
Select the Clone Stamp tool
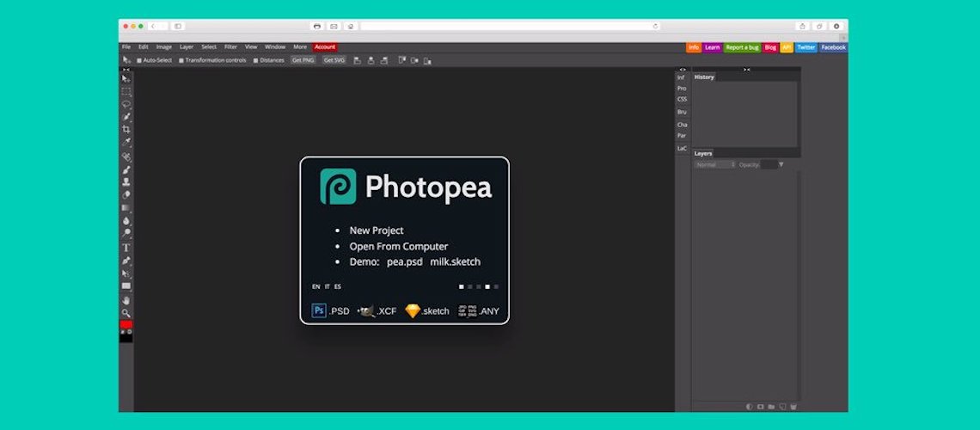(x=126, y=181)
